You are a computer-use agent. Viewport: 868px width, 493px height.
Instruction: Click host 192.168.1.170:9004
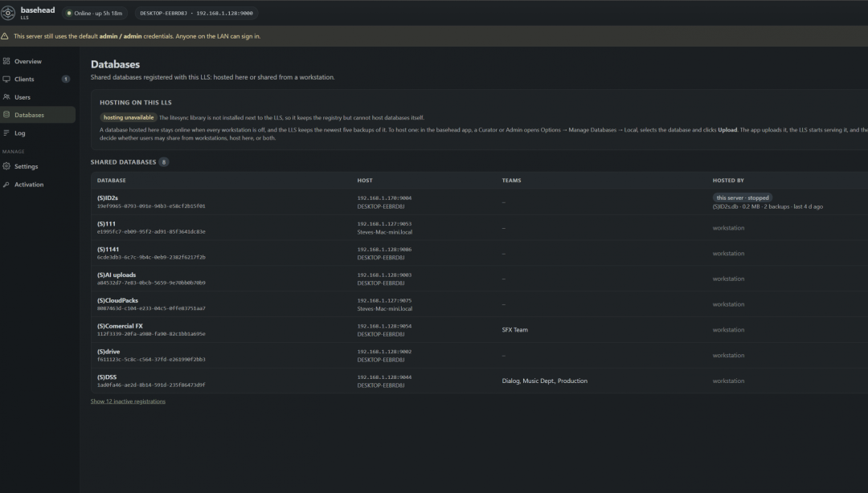coord(384,198)
